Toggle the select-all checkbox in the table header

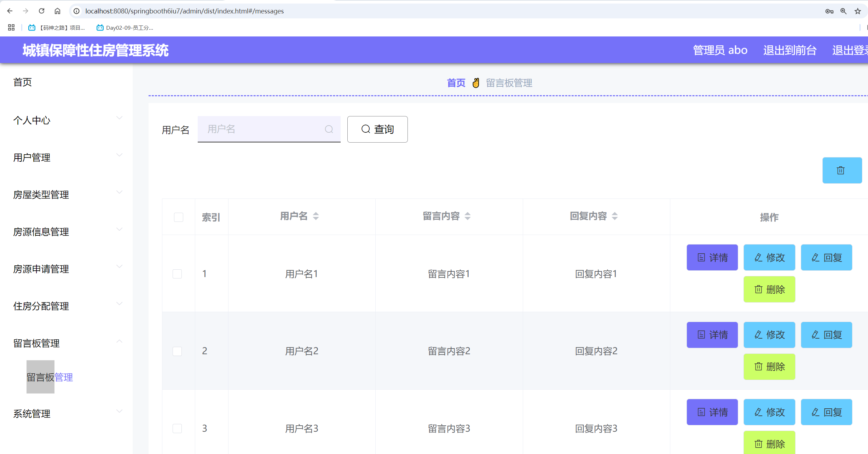coord(178,217)
